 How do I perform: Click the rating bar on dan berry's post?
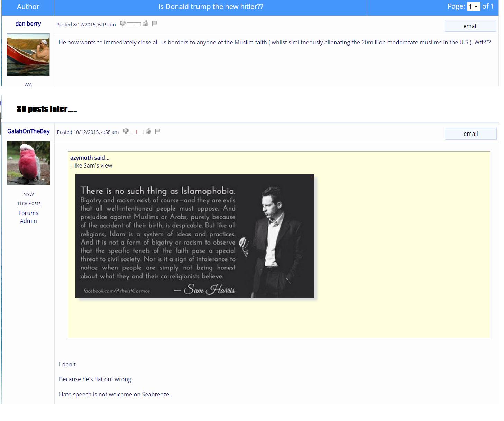[x=134, y=24]
